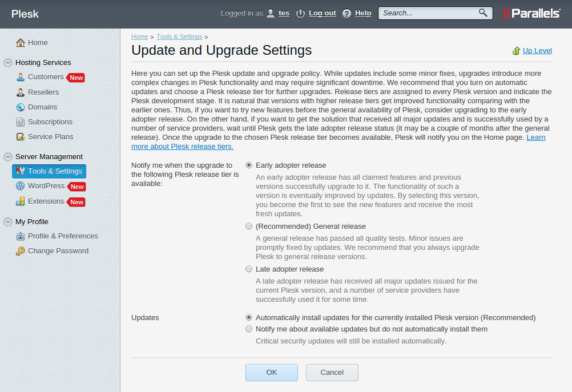Screen dimensions: 572x392
Task: Click the WordPress logo icon
Action: (21, 186)
